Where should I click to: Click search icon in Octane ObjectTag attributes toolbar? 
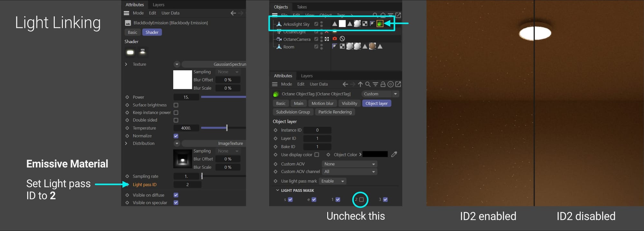pos(368,84)
